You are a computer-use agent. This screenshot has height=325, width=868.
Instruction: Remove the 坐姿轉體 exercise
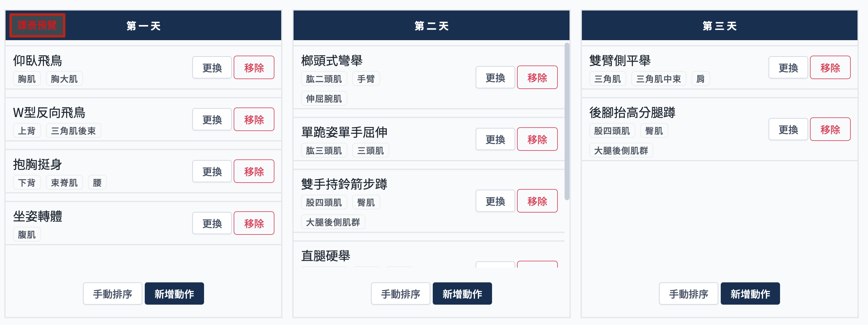pos(254,223)
